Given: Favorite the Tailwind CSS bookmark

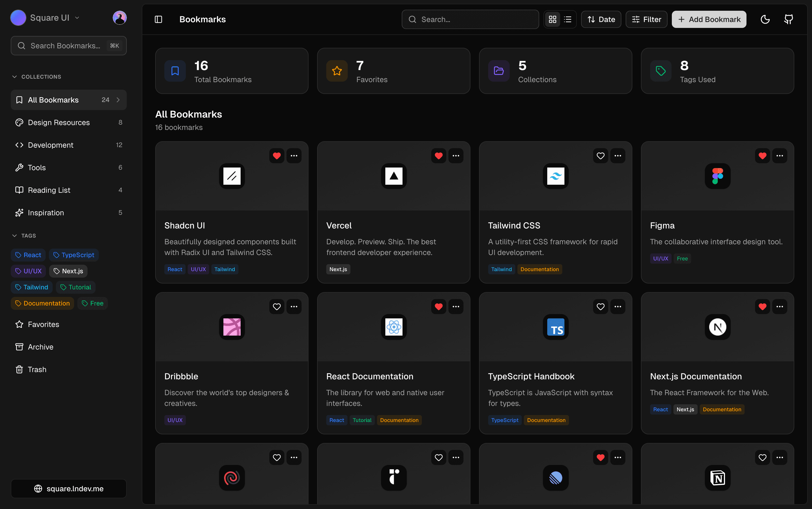Looking at the screenshot, I should click(x=601, y=155).
